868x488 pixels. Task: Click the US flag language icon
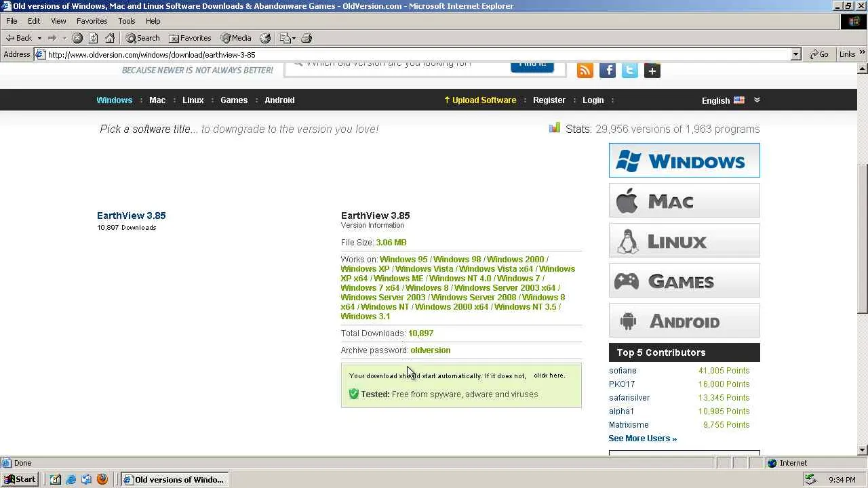pyautogui.click(x=739, y=100)
